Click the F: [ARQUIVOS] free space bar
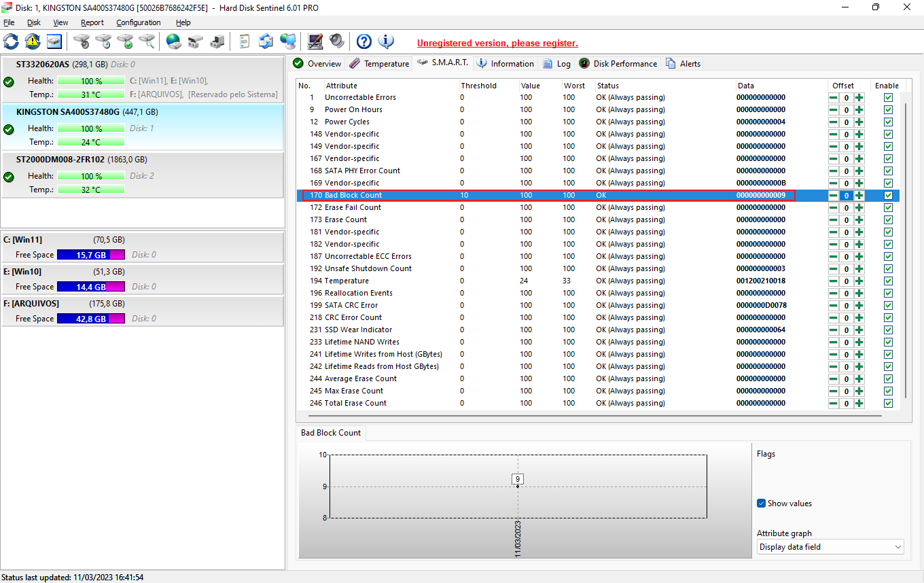This screenshot has height=583, width=924. 91,319
